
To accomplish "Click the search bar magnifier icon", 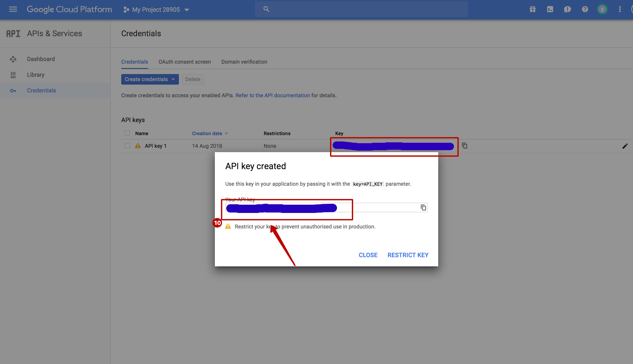I will (x=266, y=9).
